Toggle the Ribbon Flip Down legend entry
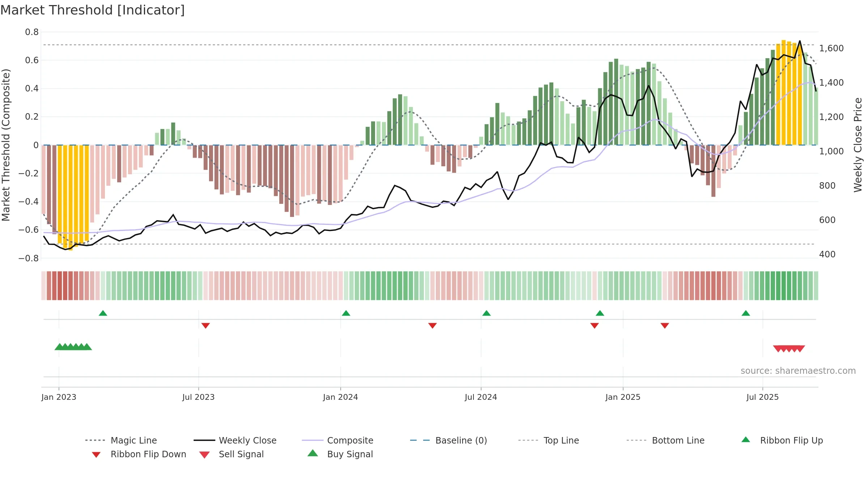Image resolution: width=868 pixels, height=488 pixels. [139, 454]
